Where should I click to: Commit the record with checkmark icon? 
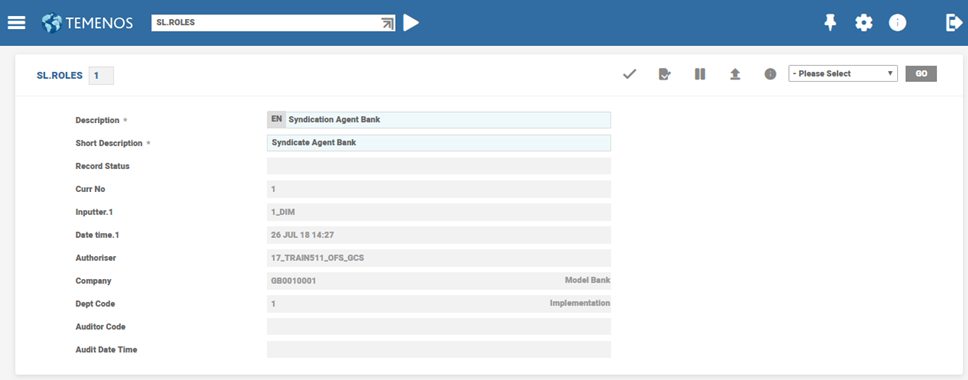pyautogui.click(x=629, y=74)
